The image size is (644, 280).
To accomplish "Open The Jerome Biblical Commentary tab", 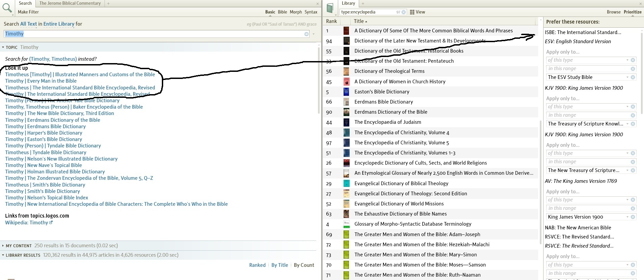I will tap(70, 3).
